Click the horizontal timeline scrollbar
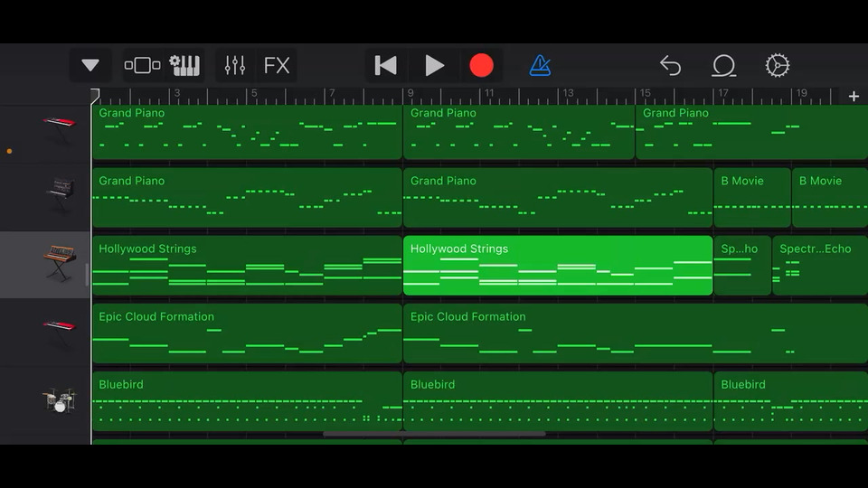 click(x=434, y=434)
